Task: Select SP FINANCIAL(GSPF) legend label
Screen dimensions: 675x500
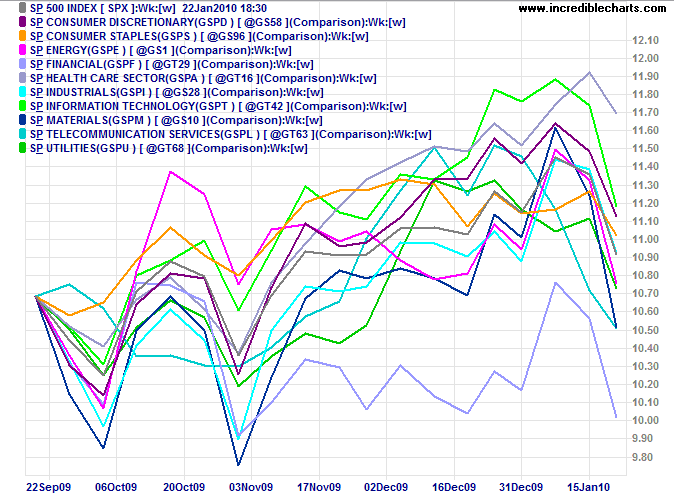Action: pos(172,64)
